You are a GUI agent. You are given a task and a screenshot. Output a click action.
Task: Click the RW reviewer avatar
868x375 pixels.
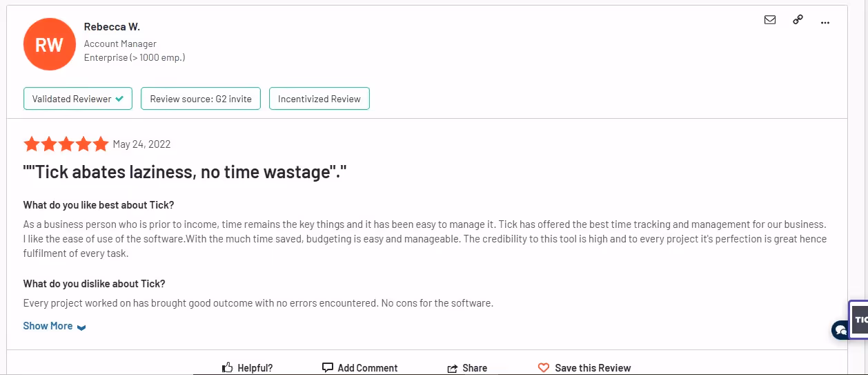49,44
